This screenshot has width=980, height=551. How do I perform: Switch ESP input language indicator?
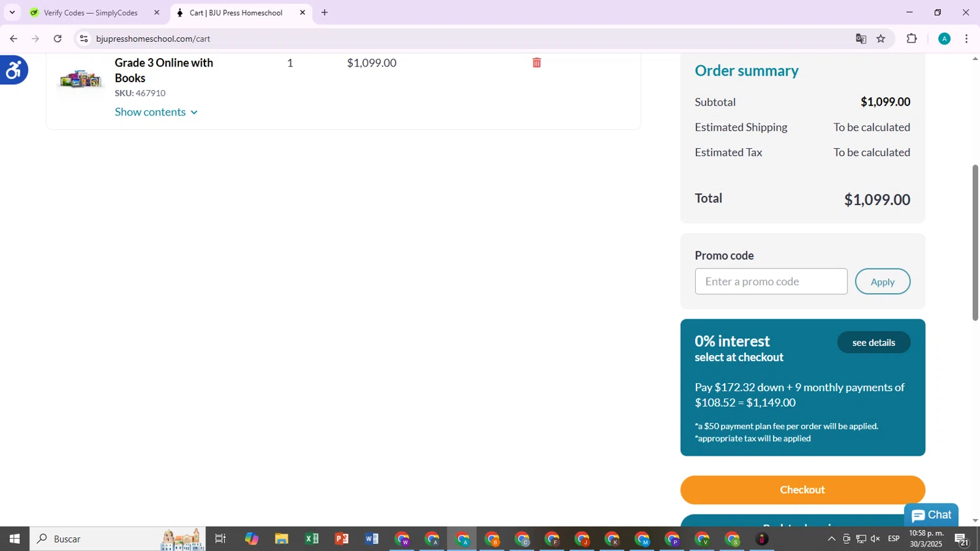click(894, 539)
